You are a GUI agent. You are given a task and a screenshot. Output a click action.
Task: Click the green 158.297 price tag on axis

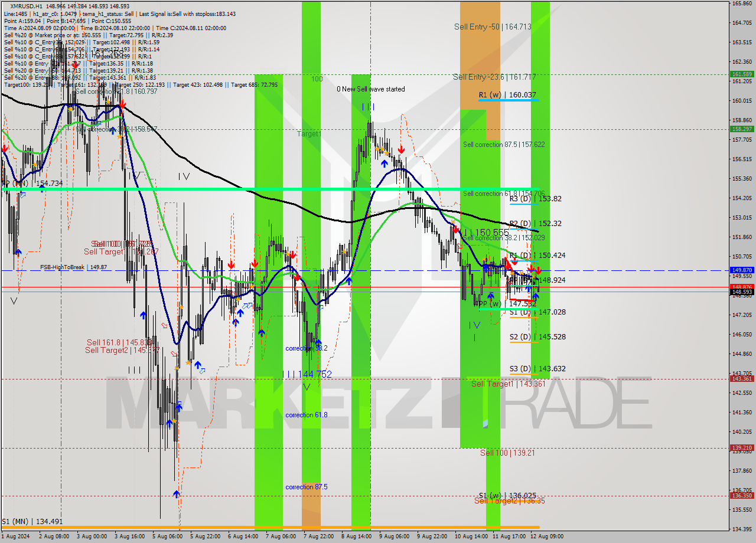pos(742,129)
